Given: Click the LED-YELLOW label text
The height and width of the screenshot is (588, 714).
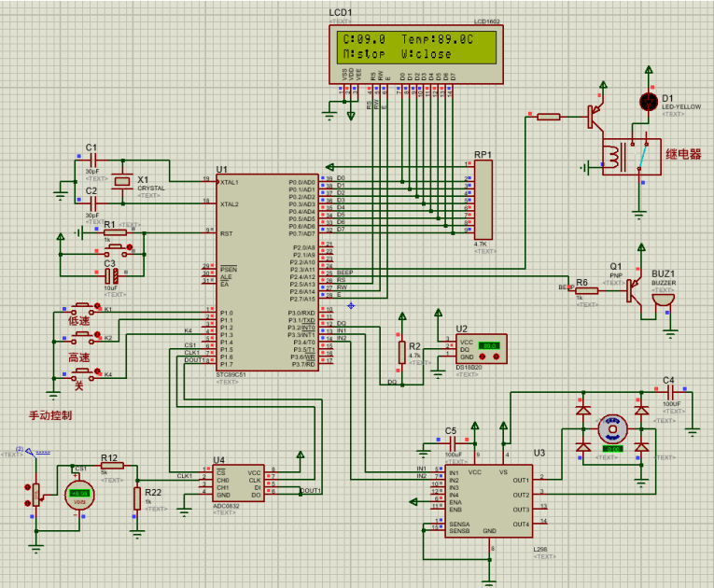Looking at the screenshot, I should (x=681, y=106).
